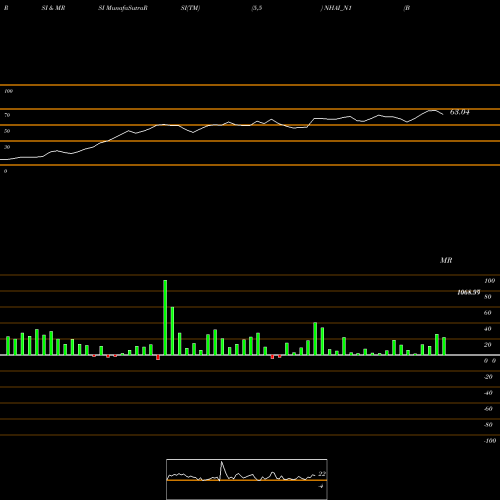Click the '1068.99' value label
500x500 pixels.
pos(469,292)
